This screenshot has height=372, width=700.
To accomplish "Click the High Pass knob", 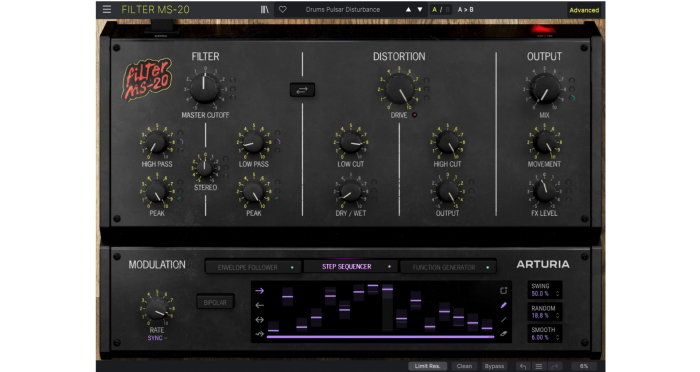I will (157, 143).
